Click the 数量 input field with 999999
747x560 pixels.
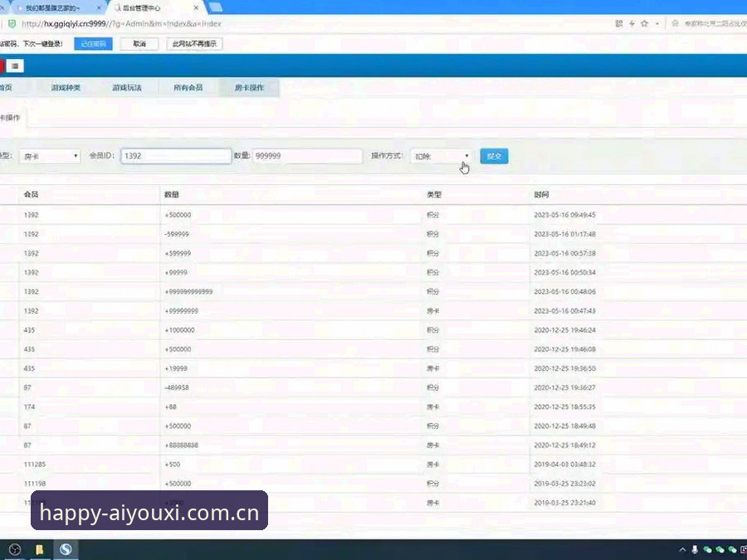(307, 156)
